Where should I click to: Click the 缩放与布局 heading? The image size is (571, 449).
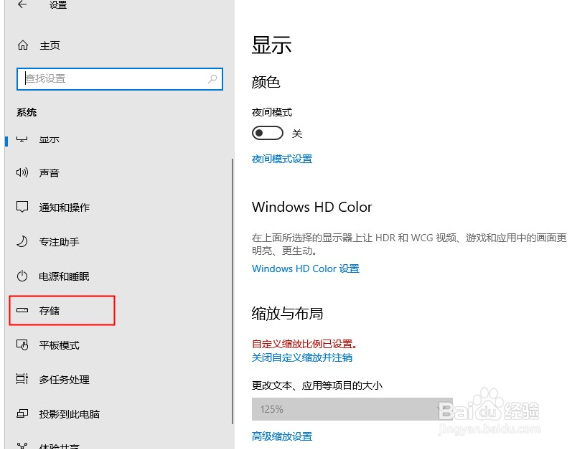[287, 313]
